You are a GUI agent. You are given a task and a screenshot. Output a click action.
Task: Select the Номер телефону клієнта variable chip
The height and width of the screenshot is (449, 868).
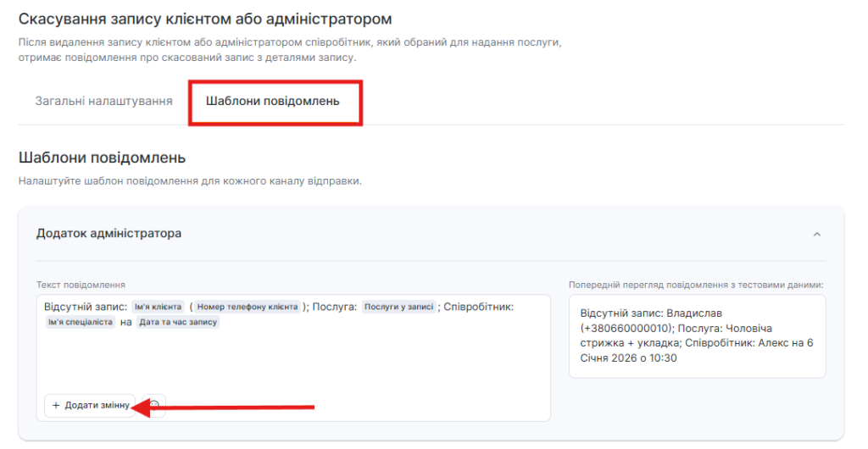[x=247, y=307]
